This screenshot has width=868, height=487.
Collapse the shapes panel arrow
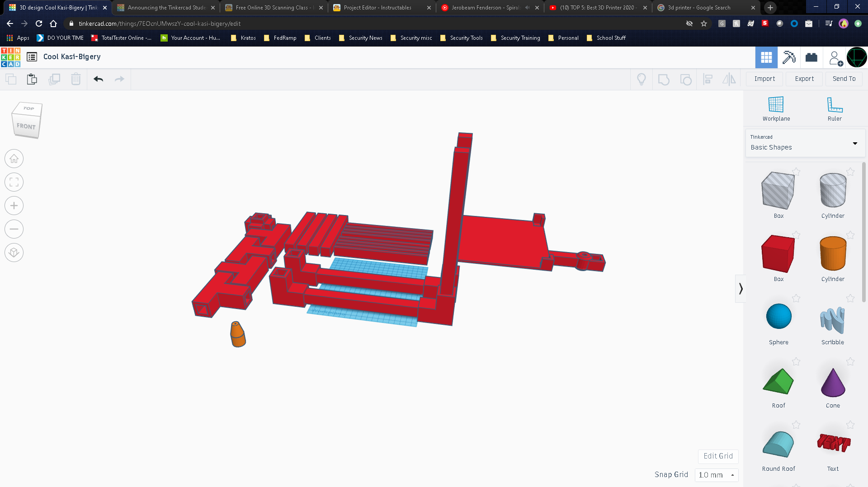(x=741, y=289)
